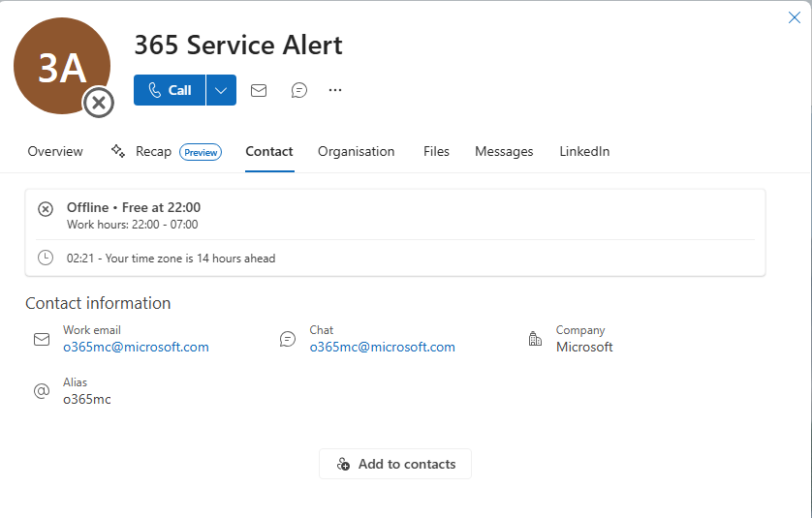Open the LinkedIn tab

pos(584,152)
